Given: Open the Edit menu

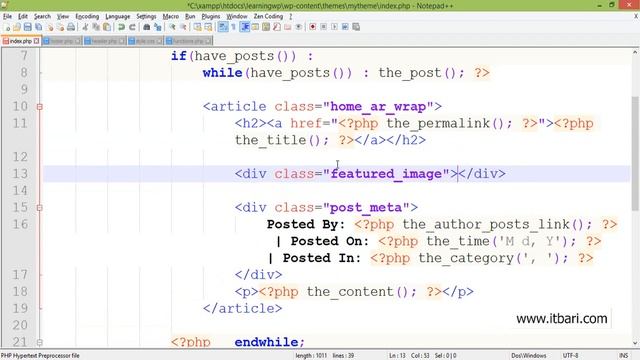Looking at the screenshot, I should coord(23,16).
